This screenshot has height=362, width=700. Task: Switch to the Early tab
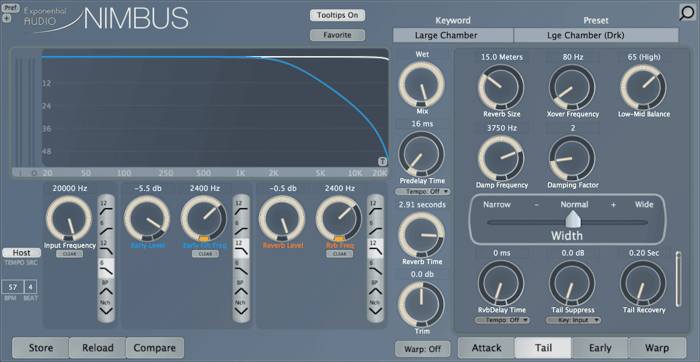pos(600,348)
